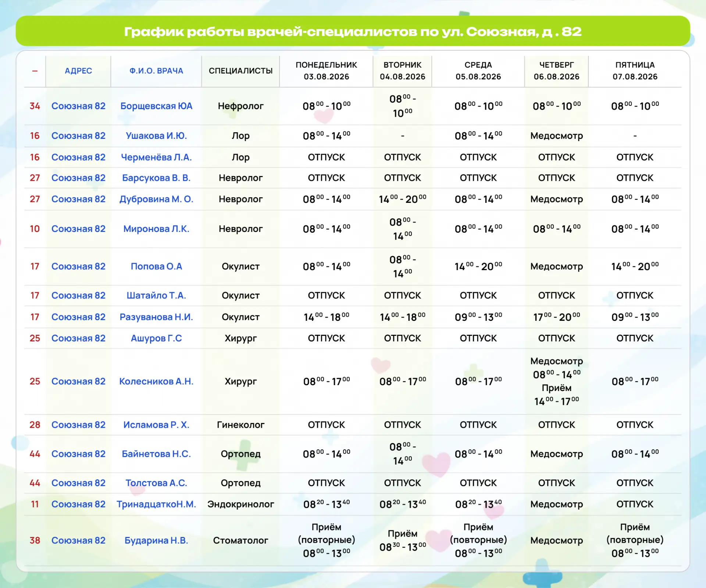The image size is (706, 588).
Task: Select Исламова's Wednesday "ОТПУСК" cell
Action: (x=478, y=425)
